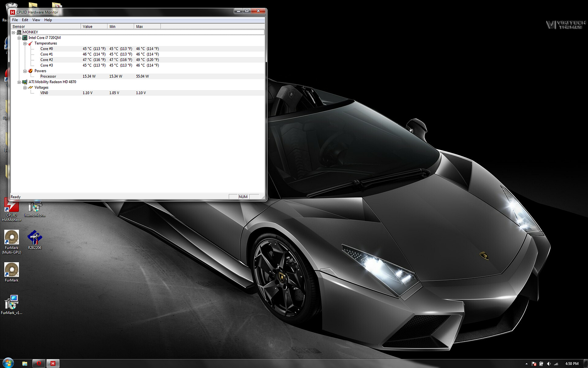Viewport: 588px width, 368px height.
Task: Show hidden system tray icons
Action: point(526,364)
